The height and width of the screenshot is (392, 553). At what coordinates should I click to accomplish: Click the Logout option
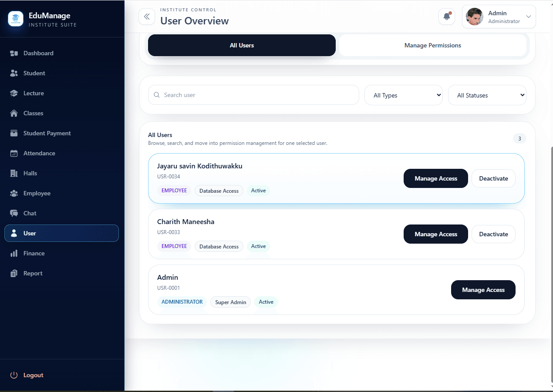tap(32, 375)
